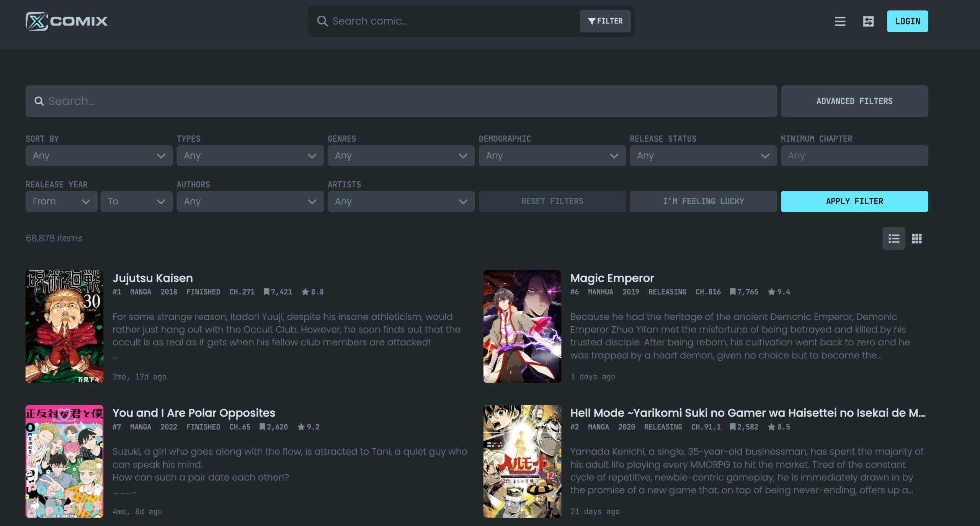Open You and I Are Polar Opposites cover

tap(64, 461)
